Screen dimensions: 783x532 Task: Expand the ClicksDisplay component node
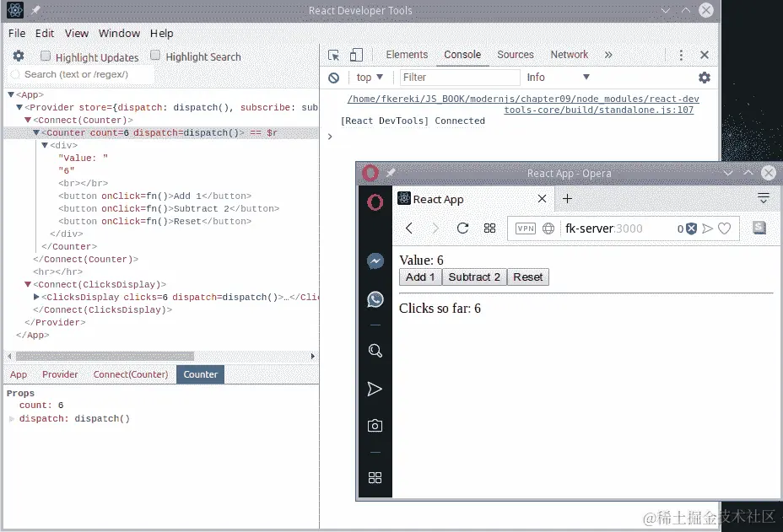coord(36,297)
